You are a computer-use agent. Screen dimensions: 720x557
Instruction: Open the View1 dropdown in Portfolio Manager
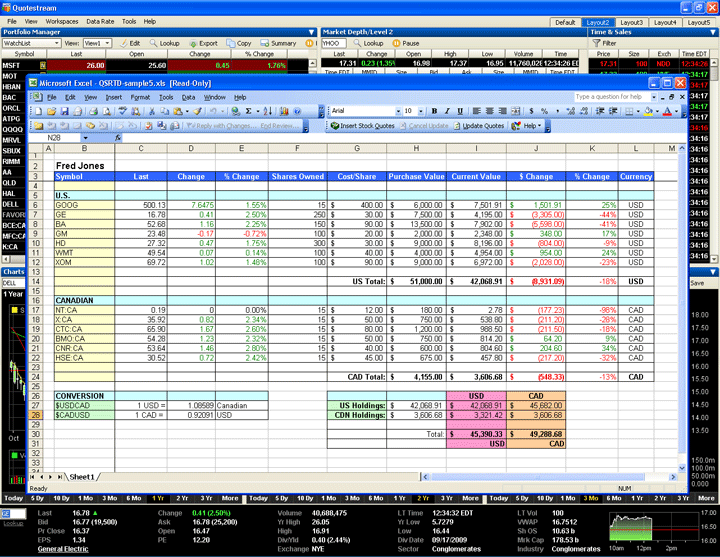[107, 44]
